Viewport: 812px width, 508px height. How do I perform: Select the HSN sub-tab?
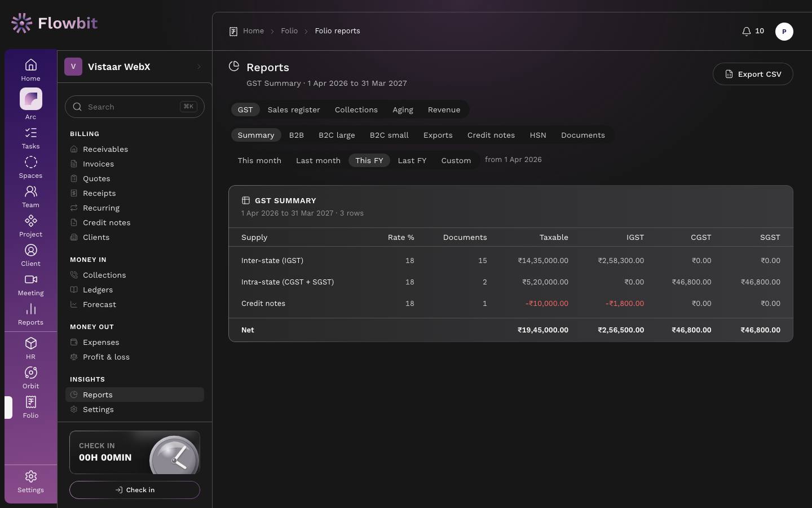click(538, 135)
